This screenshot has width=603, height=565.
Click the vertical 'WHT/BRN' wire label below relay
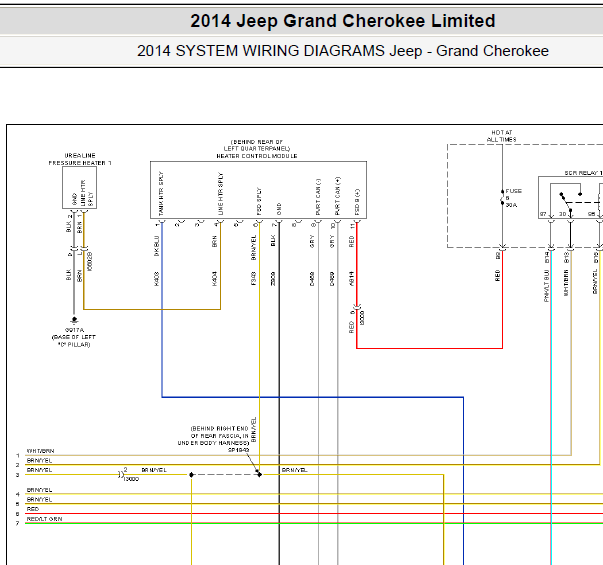566,283
